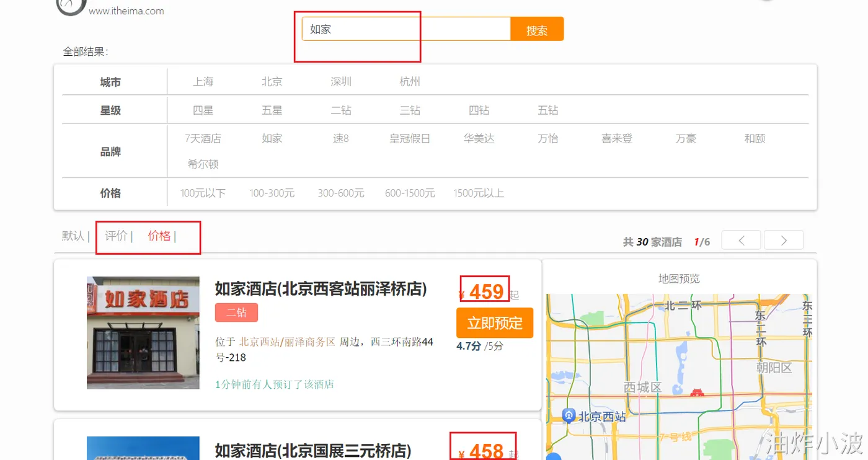
Task: Select 五星 star rating filter
Action: 272,110
